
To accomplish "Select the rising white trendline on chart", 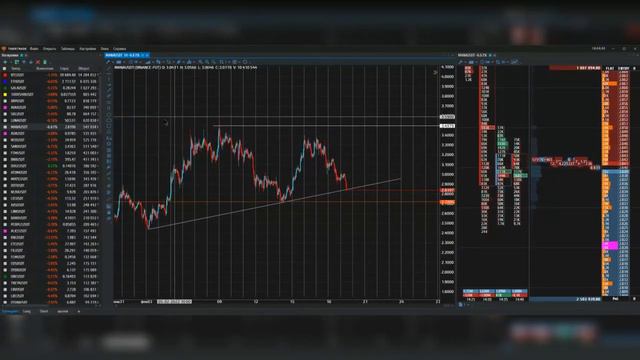I will pyautogui.click(x=274, y=204).
